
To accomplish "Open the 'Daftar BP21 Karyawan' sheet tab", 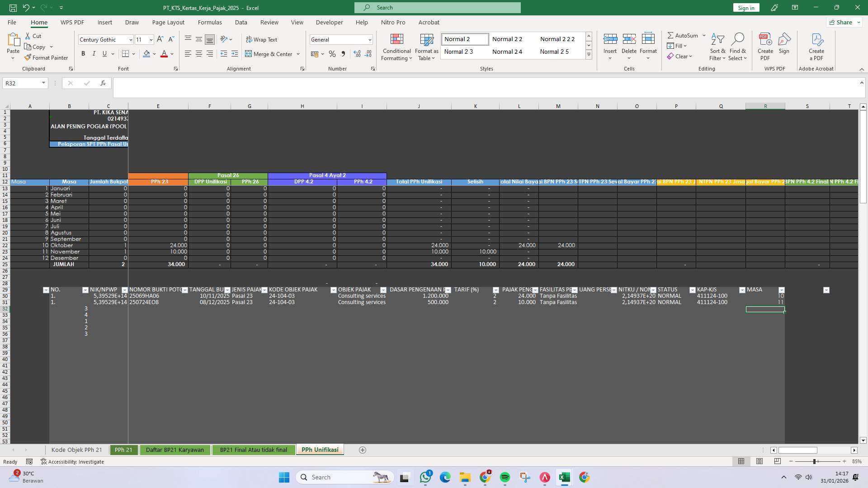I will pyautogui.click(x=175, y=450).
